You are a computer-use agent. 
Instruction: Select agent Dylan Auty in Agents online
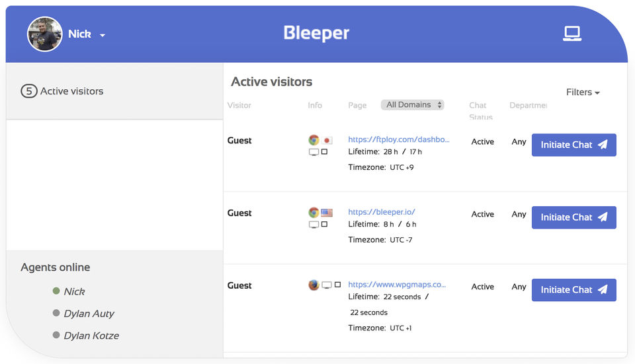[x=89, y=314]
